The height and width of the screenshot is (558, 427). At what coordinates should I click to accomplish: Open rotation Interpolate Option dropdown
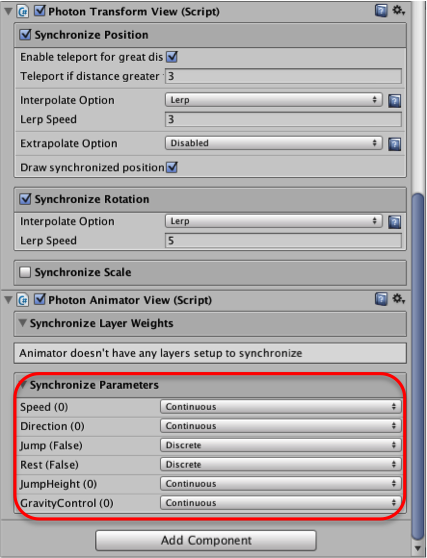point(274,221)
